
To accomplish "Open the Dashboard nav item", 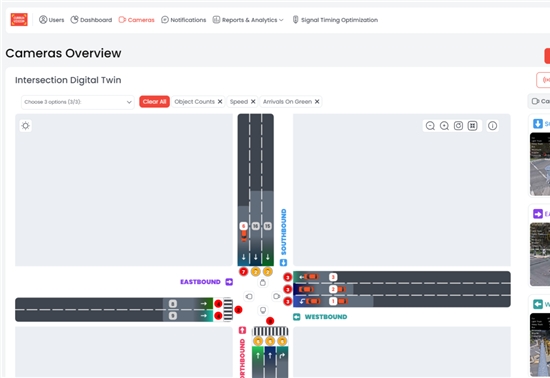I will [91, 20].
